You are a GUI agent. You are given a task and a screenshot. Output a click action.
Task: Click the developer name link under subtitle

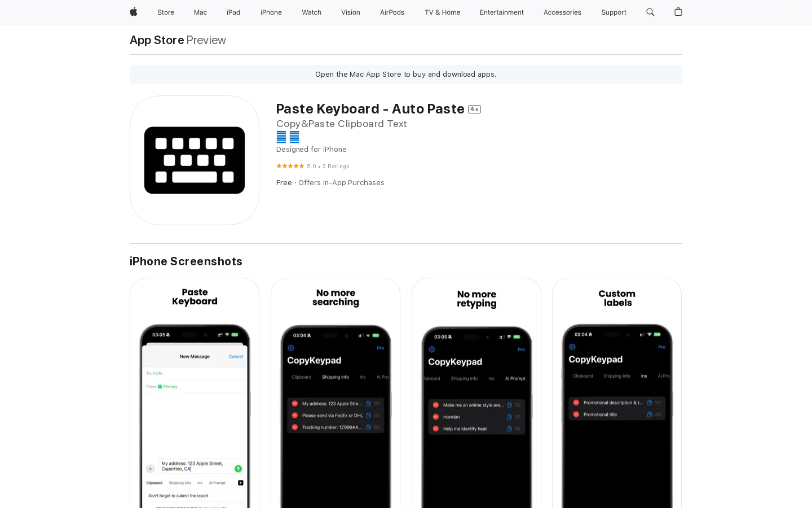click(288, 137)
